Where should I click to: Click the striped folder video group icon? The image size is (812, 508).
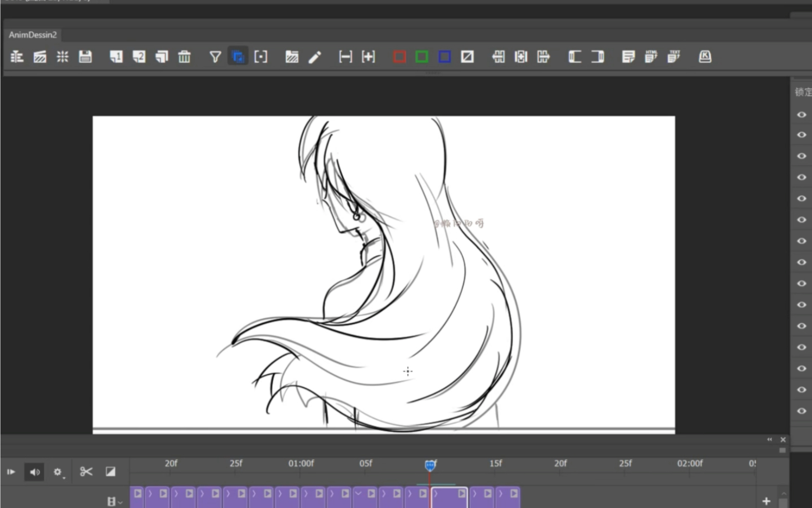(292, 57)
